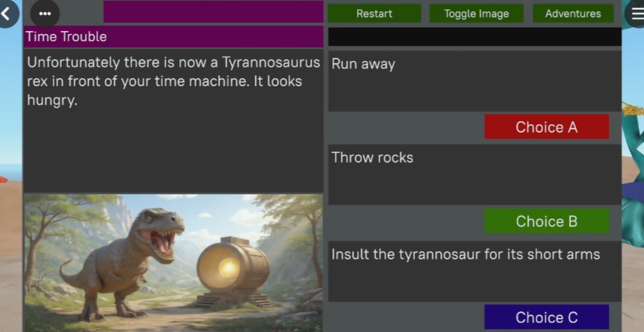Click the purple bar above the title
Image resolution: width=644 pixels, height=332 pixels.
point(213,12)
